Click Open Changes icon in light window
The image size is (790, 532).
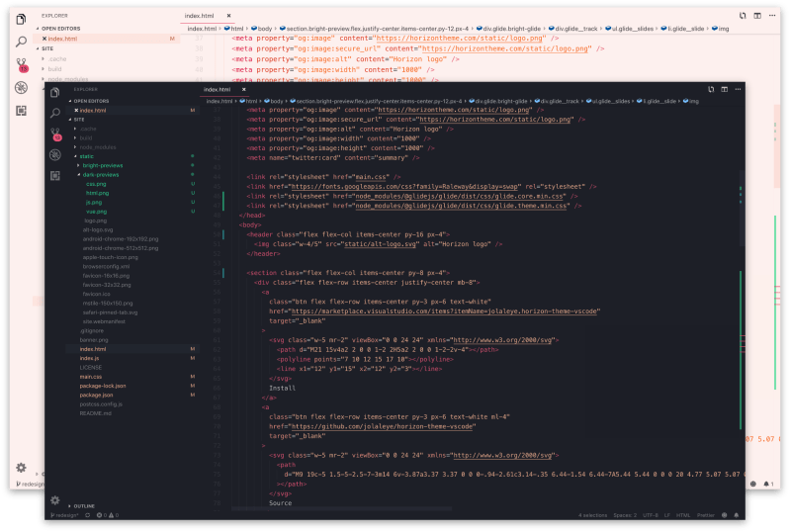[743, 16]
